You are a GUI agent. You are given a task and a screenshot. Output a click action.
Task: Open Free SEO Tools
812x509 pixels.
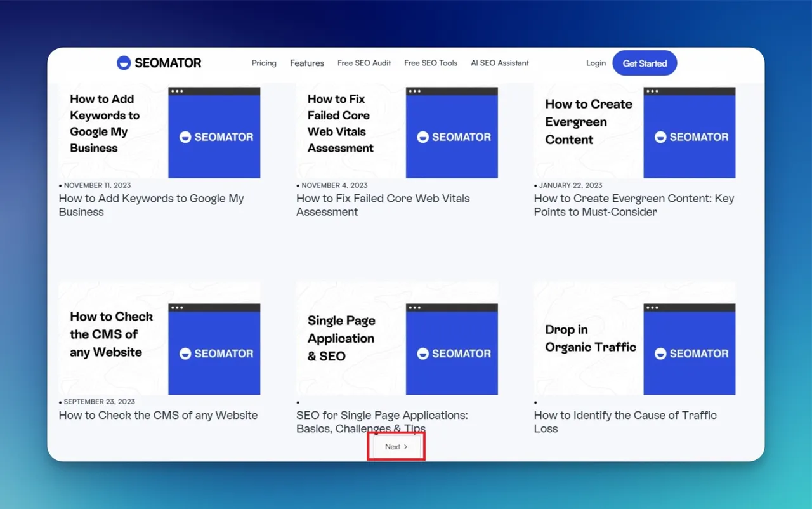tap(431, 63)
